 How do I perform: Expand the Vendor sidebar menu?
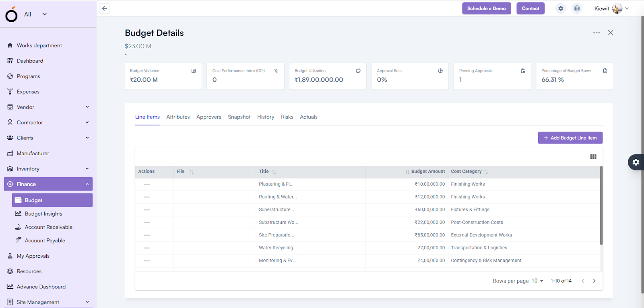(x=87, y=107)
